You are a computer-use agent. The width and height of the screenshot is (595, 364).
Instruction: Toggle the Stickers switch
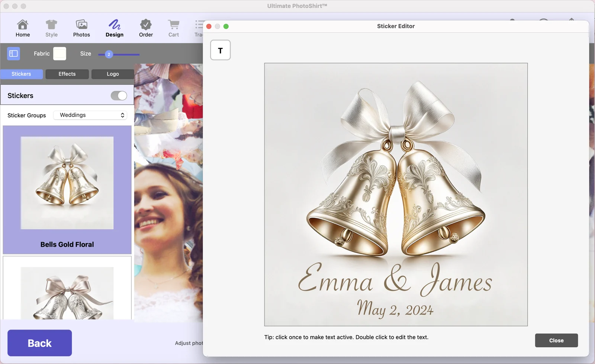[x=119, y=95]
